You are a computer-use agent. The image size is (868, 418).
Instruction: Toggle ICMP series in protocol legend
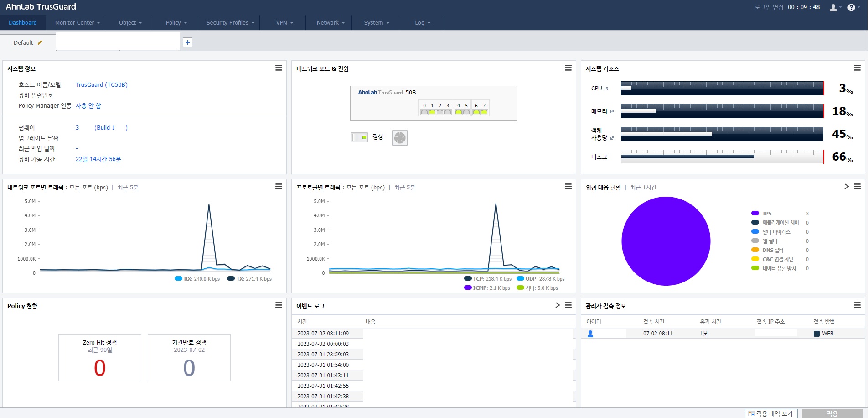pos(487,288)
